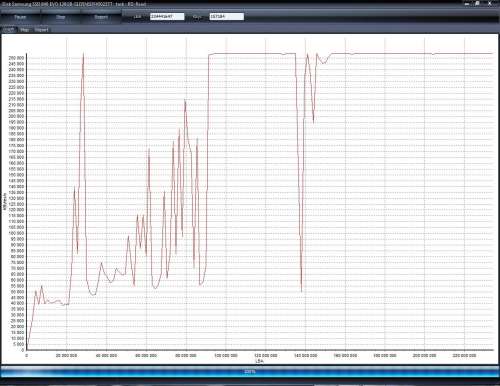Click the window title text for the Samsung disk
Image resolution: width=500 pixels, height=386 pixels.
click(74, 4)
